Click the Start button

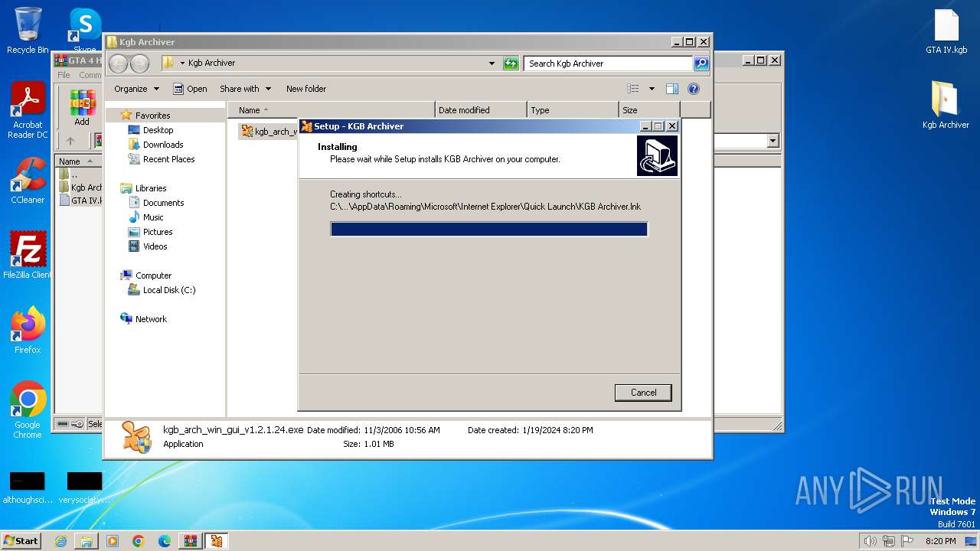tap(21, 541)
